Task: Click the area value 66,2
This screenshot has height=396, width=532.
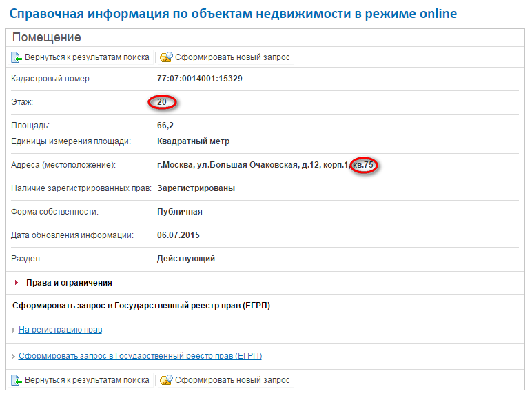Action: pos(165,126)
